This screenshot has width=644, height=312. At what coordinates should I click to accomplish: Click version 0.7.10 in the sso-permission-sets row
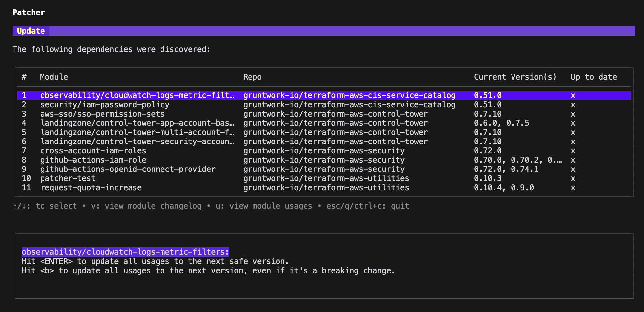click(x=488, y=114)
